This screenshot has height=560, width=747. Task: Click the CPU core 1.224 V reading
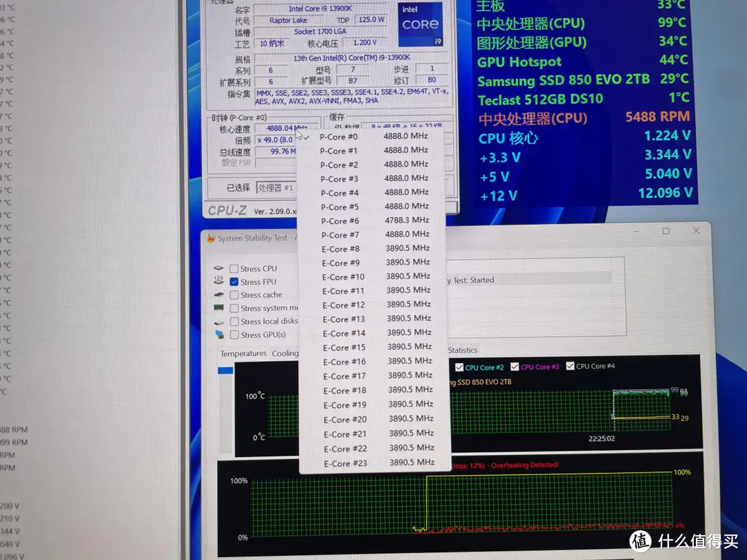[667, 136]
